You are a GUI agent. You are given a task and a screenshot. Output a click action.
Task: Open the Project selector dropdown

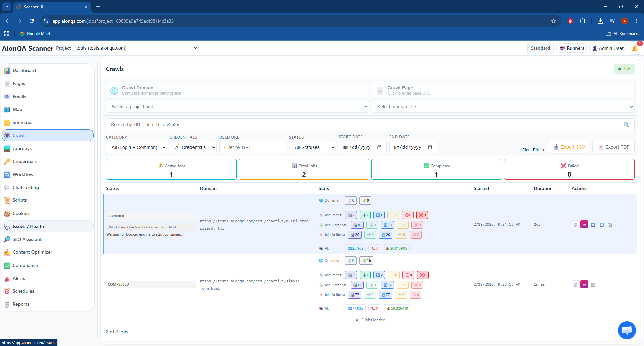[x=136, y=48]
